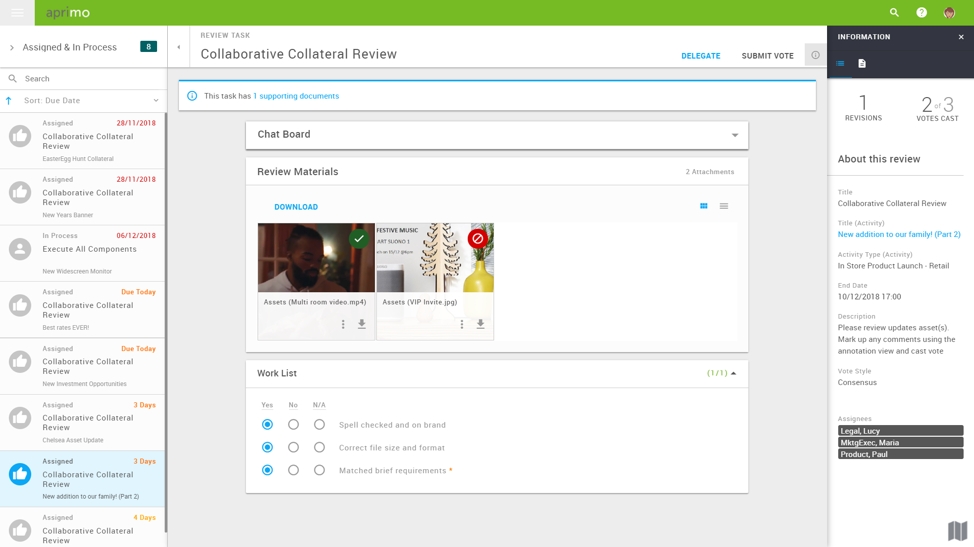This screenshot has height=547, width=974.
Task: Toggle the information panel icon
Action: click(815, 55)
